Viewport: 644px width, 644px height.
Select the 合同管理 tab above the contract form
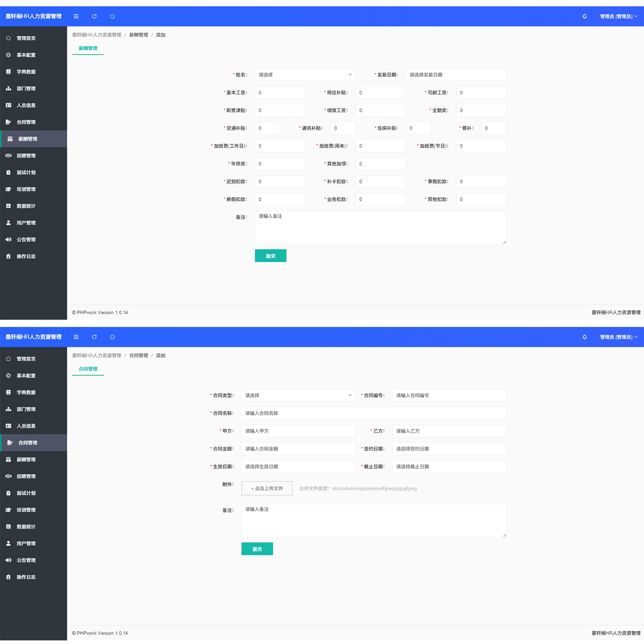click(88, 369)
